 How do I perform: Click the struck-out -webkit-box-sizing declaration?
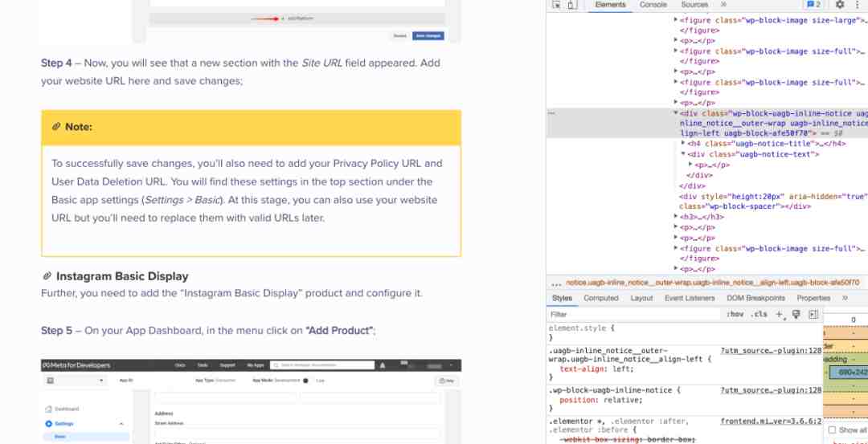pyautogui.click(x=628, y=439)
